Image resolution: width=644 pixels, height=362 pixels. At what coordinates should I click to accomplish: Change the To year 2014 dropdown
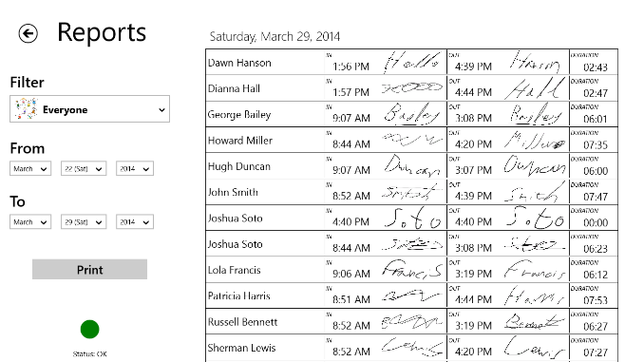coord(135,222)
